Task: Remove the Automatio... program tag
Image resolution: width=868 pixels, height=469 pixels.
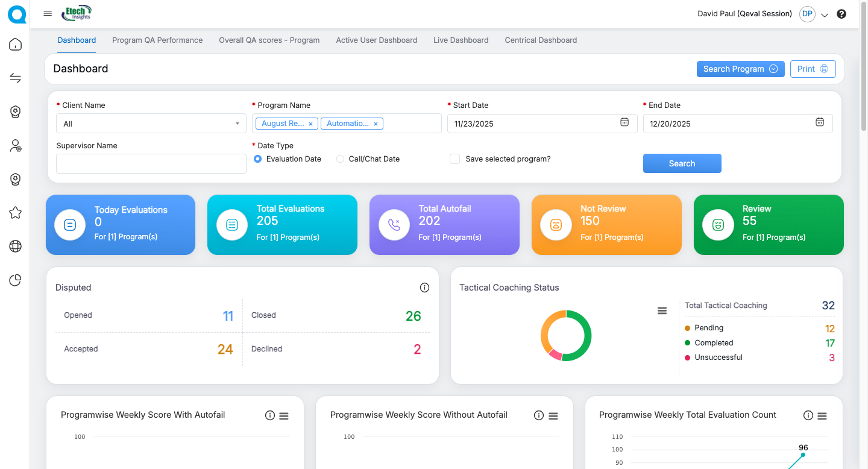Action: pos(376,124)
